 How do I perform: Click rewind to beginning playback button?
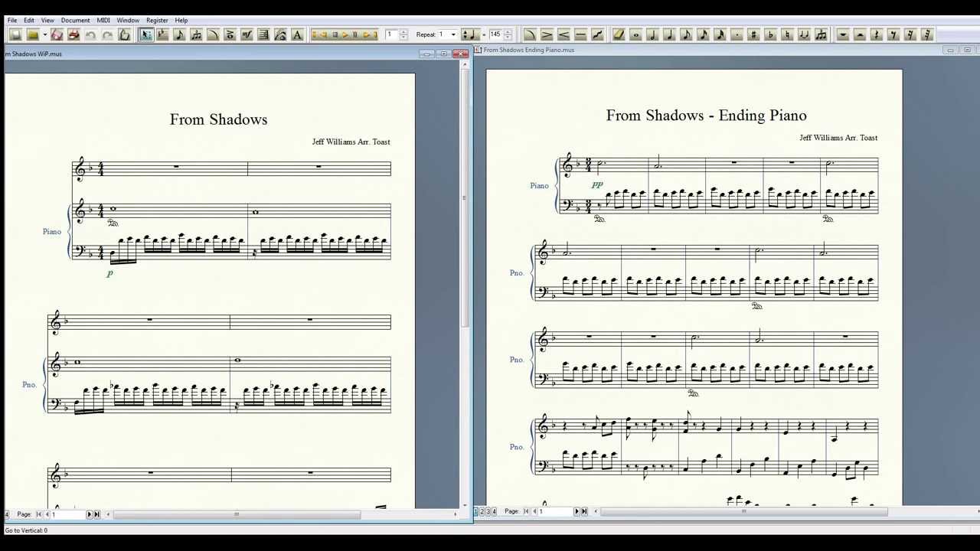click(316, 34)
